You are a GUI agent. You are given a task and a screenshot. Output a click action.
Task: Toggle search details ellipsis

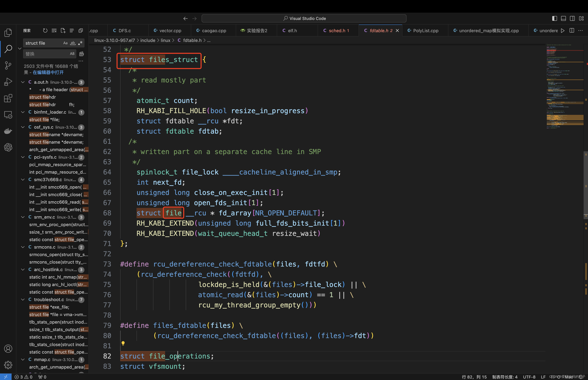tap(81, 61)
